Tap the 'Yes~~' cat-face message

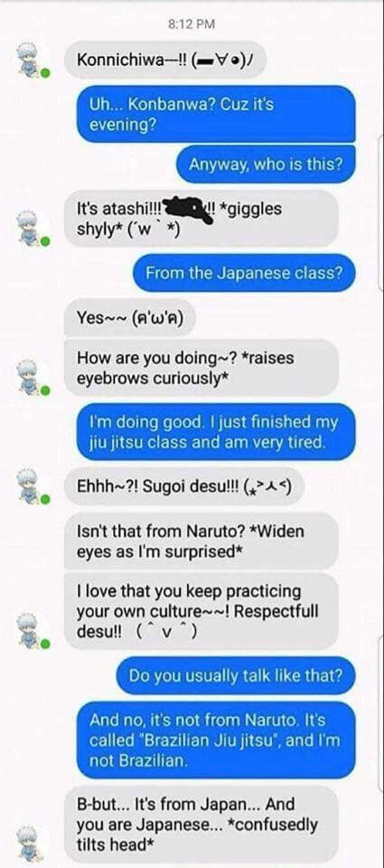pos(129,317)
